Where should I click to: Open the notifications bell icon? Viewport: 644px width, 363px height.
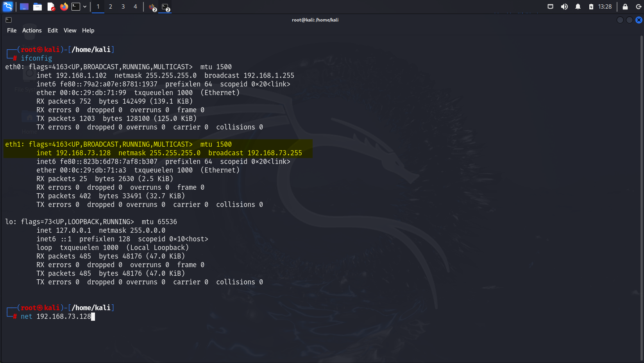coord(578,6)
